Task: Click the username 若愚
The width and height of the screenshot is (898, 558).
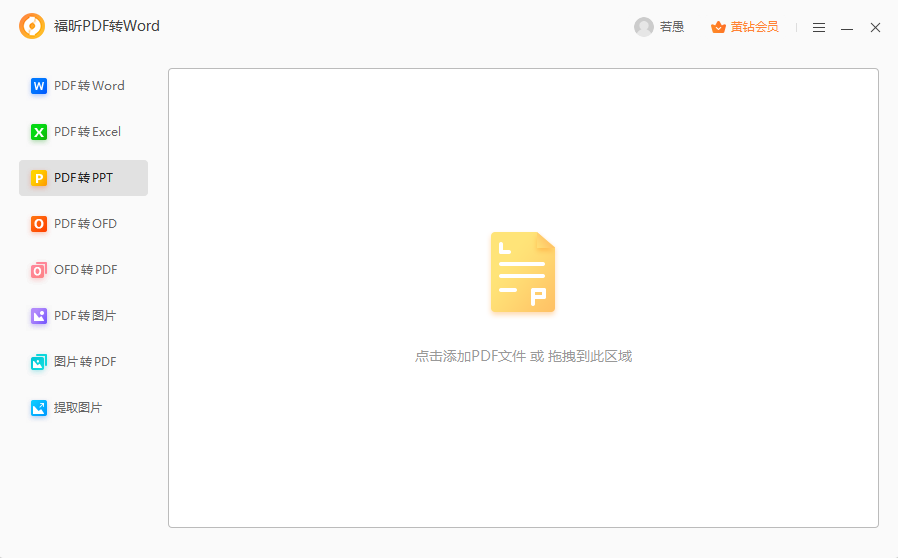Action: point(672,27)
